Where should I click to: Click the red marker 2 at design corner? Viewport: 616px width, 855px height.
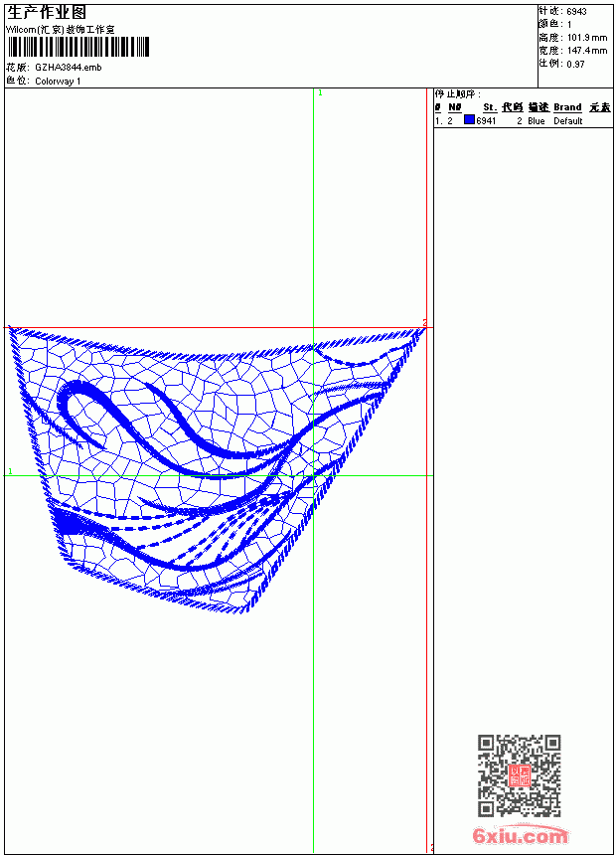pyautogui.click(x=425, y=323)
